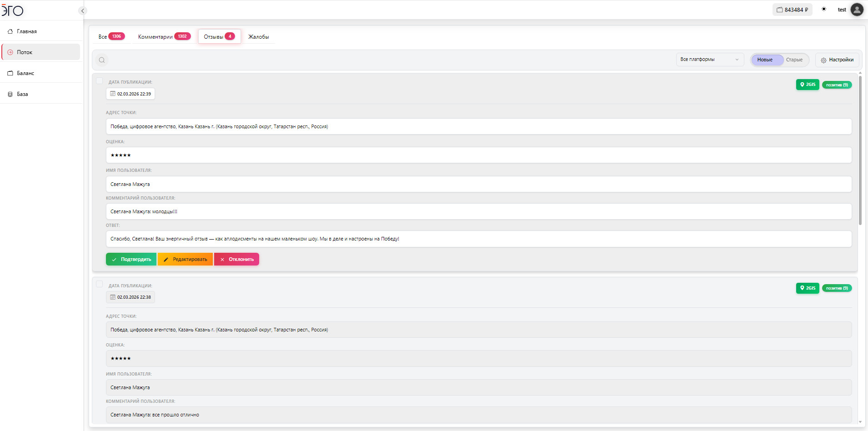
Task: Check the first review's checkbox
Action: click(x=99, y=81)
